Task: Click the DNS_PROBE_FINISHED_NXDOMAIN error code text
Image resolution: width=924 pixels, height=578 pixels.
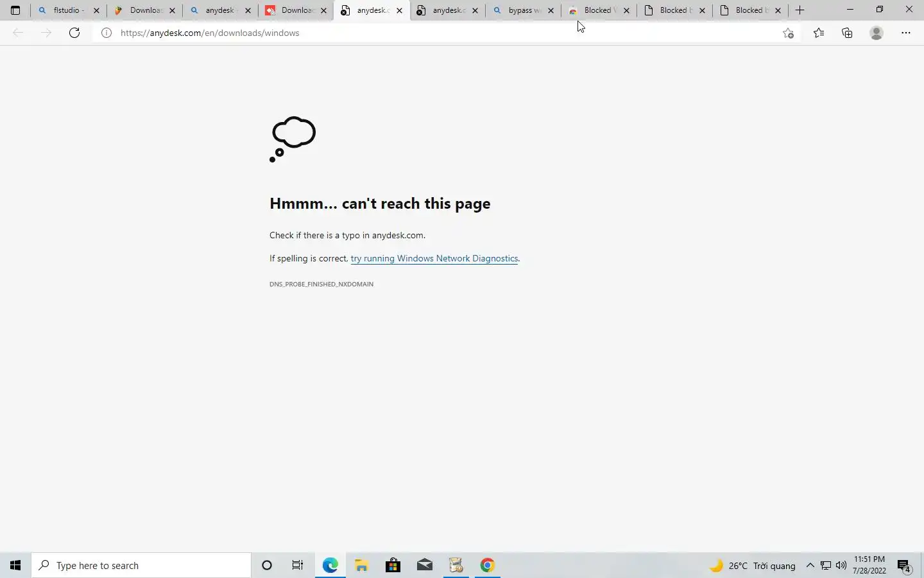Action: [321, 284]
